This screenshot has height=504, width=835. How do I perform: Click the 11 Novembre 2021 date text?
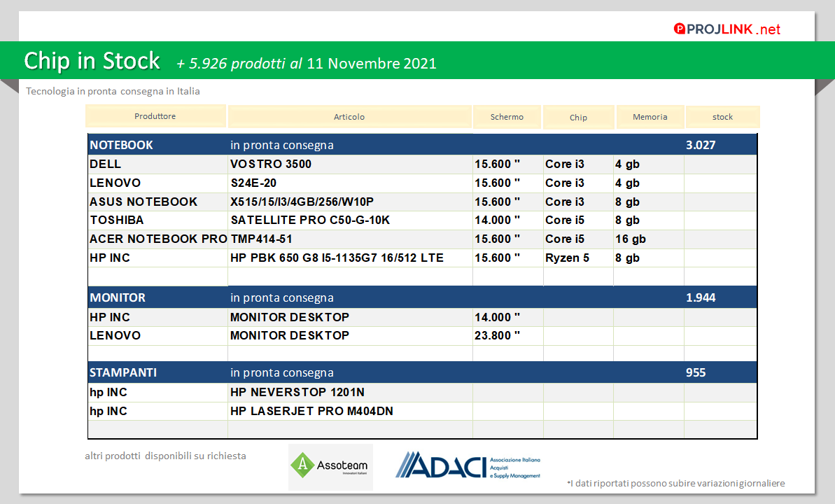[x=372, y=64]
